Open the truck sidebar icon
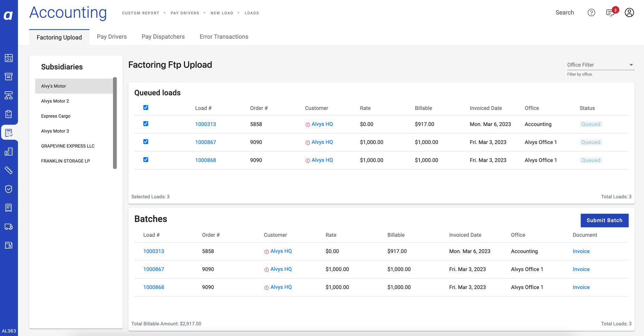The image size is (644, 336). (x=9, y=227)
